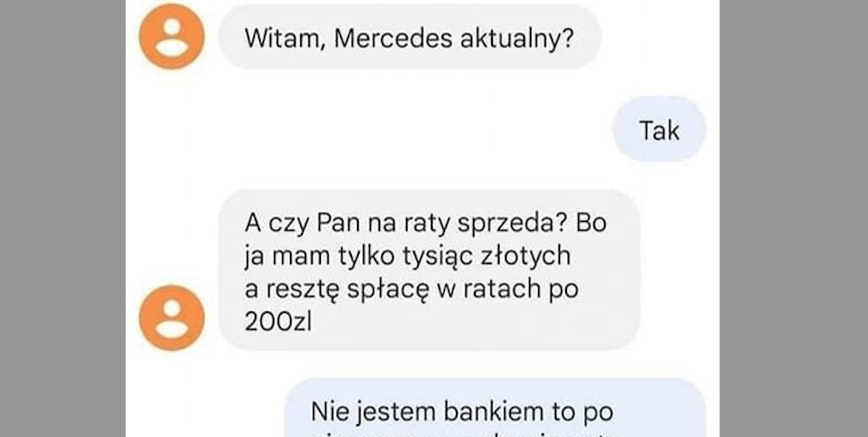Tap the 'Nie jestem bankiem' reply bubble
The width and height of the screenshot is (868, 437).
[496, 408]
